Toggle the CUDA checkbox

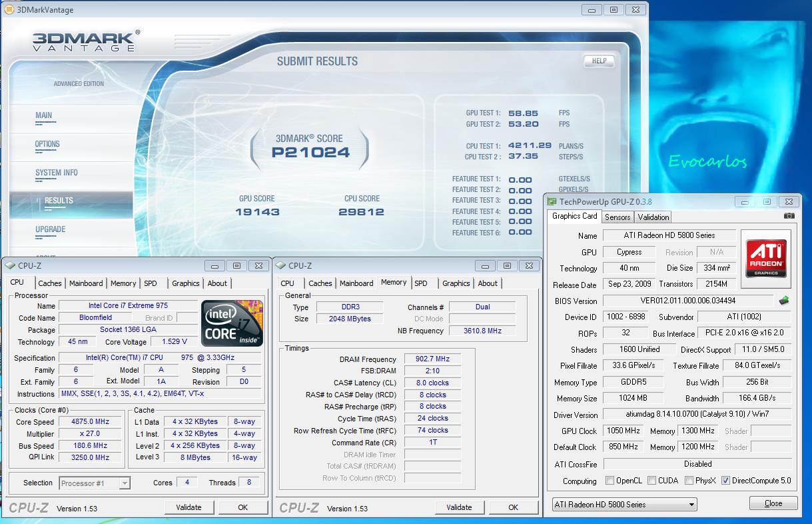(651, 481)
